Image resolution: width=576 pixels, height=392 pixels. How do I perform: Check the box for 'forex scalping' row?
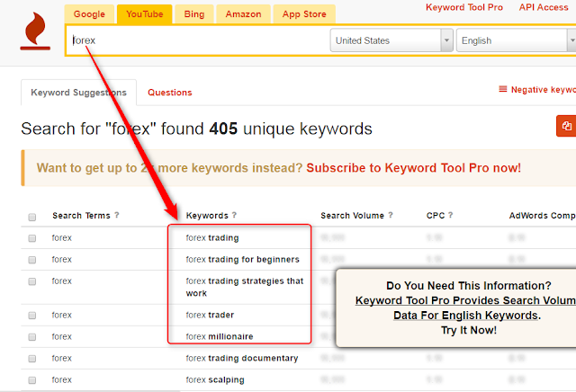[32, 380]
